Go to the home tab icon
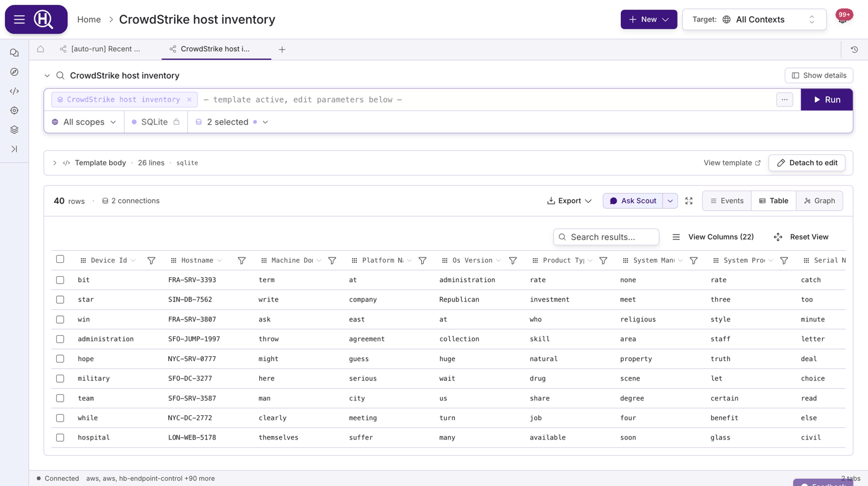Image resolution: width=868 pixels, height=486 pixels. [40, 49]
